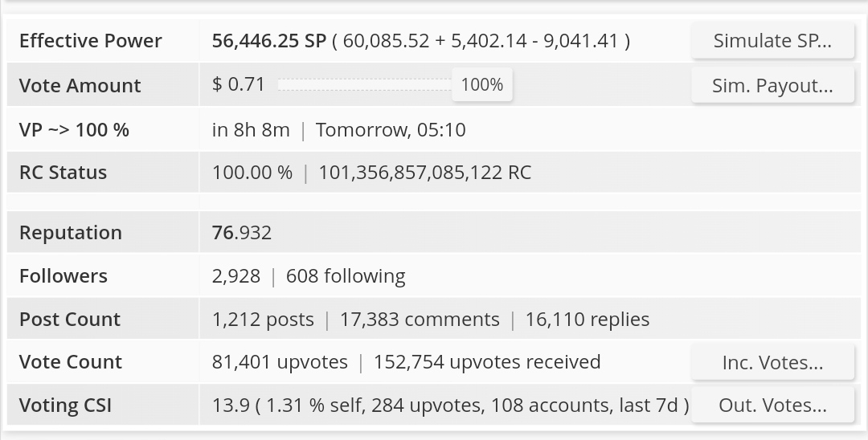Image resolution: width=868 pixels, height=440 pixels.
Task: Click the 1,212 posts count
Action: 263,320
